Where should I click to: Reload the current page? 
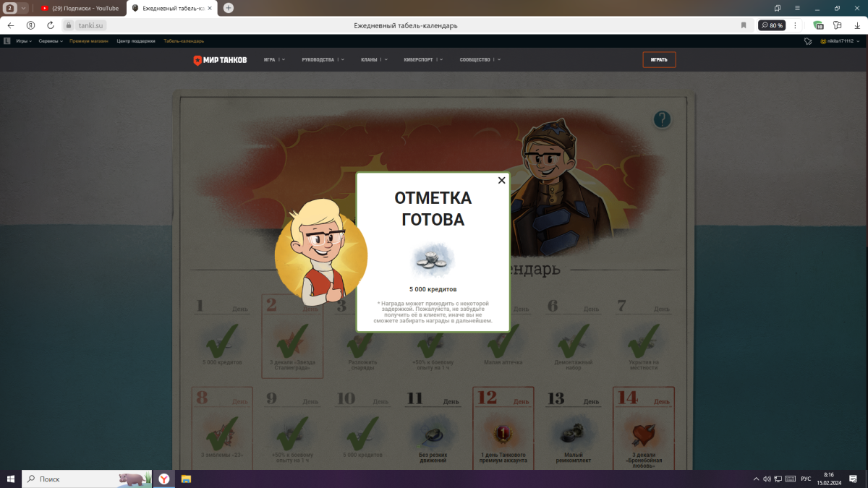click(51, 25)
